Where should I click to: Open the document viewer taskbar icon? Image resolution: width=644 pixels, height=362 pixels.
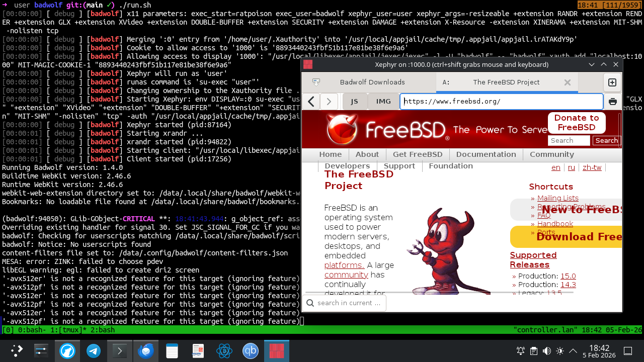pos(198,350)
